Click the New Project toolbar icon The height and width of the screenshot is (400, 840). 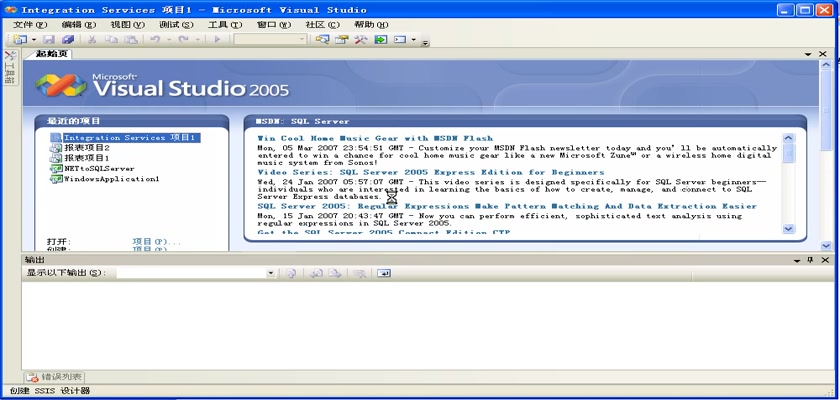[x=21, y=40]
